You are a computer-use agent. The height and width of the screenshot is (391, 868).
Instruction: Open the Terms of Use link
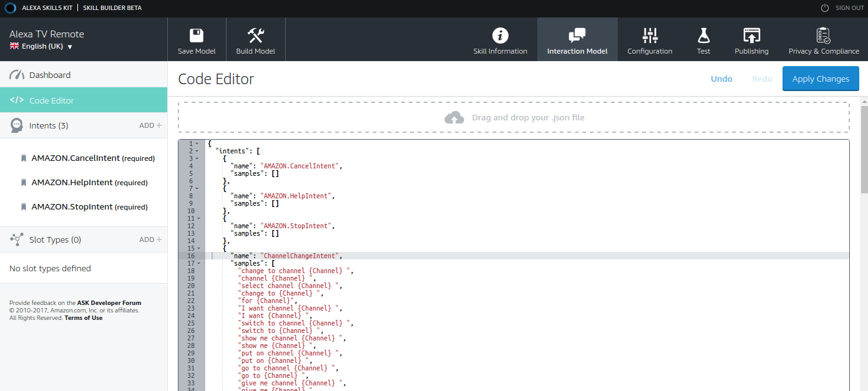(x=84, y=318)
